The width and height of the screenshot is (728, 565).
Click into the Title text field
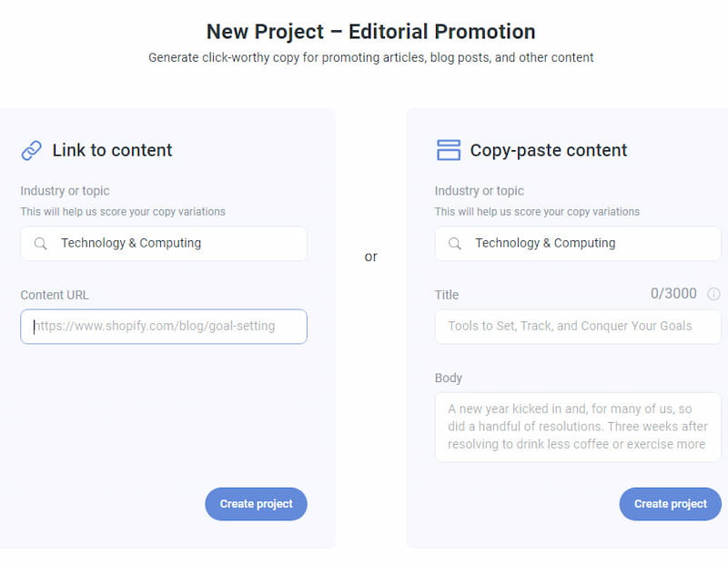pyautogui.click(x=578, y=326)
